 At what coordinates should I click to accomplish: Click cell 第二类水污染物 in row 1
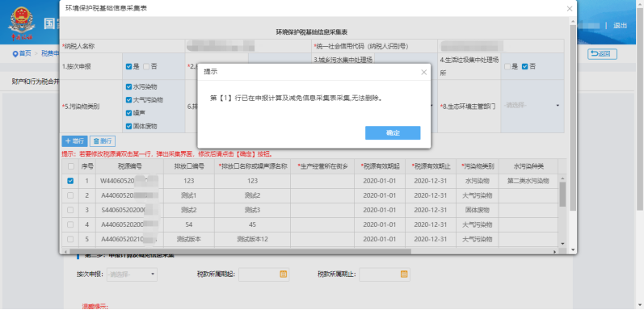528,181
